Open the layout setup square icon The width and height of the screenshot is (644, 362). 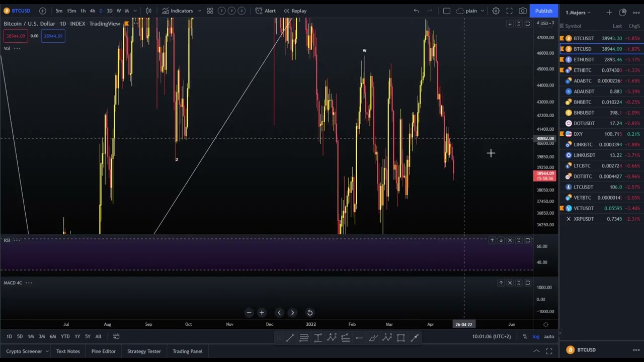pos(446,11)
